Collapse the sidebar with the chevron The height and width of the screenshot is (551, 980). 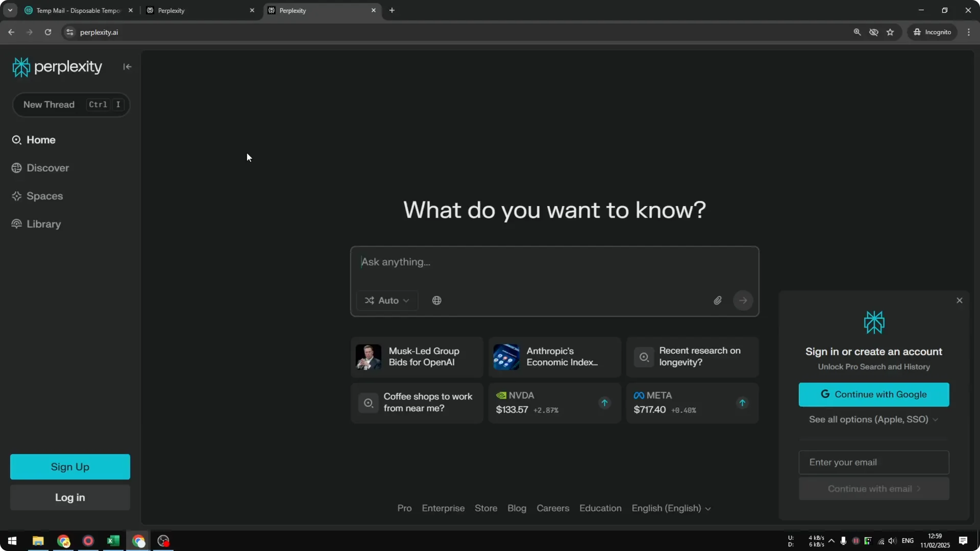[127, 66]
